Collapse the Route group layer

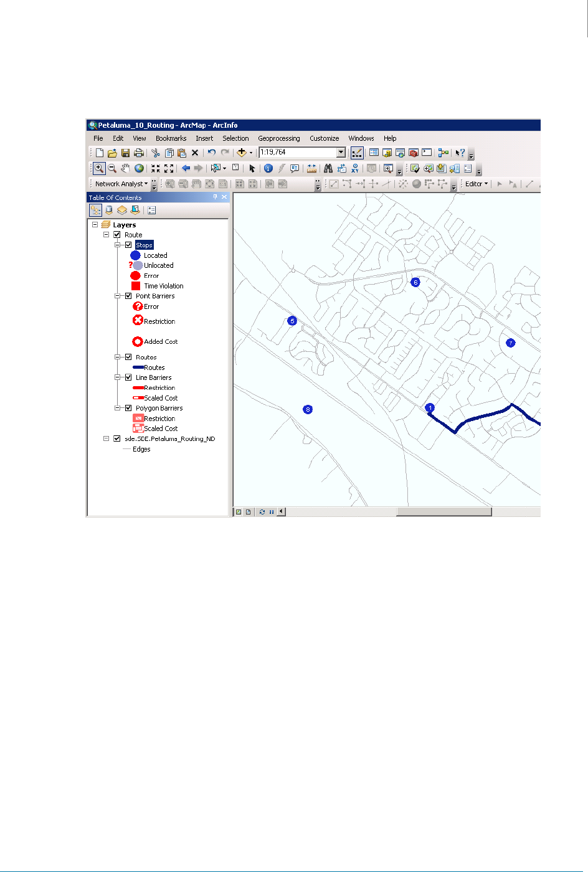[106, 235]
